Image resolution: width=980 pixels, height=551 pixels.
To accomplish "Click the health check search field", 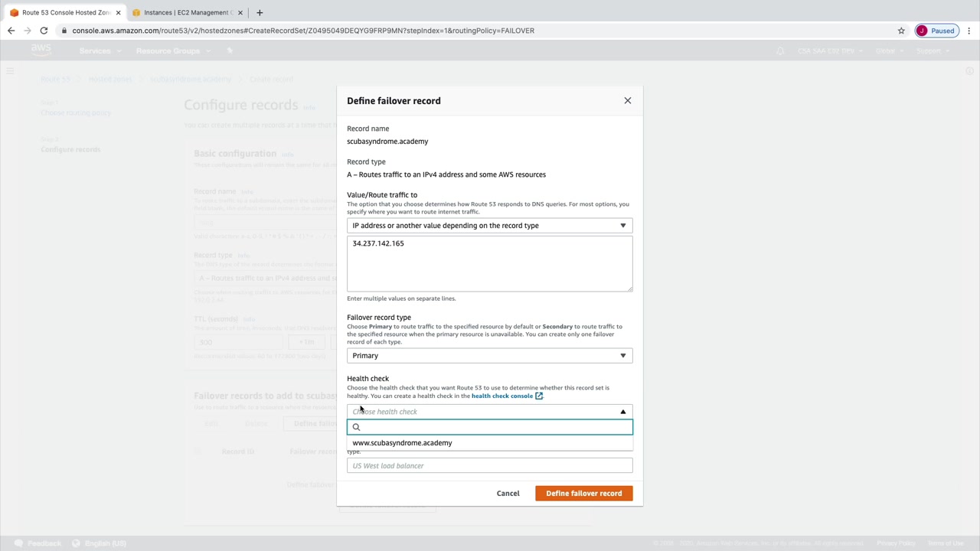I will (x=490, y=427).
